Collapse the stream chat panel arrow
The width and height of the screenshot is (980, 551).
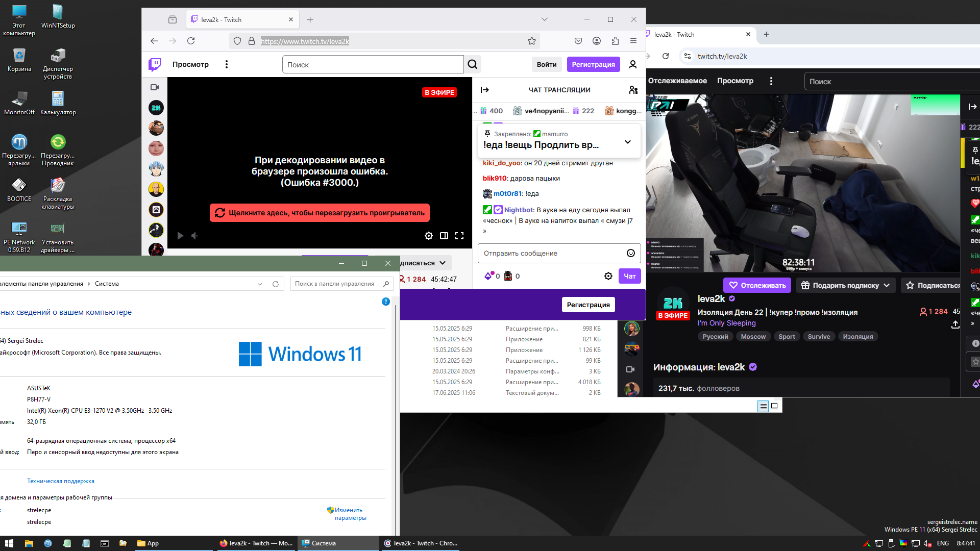click(484, 90)
